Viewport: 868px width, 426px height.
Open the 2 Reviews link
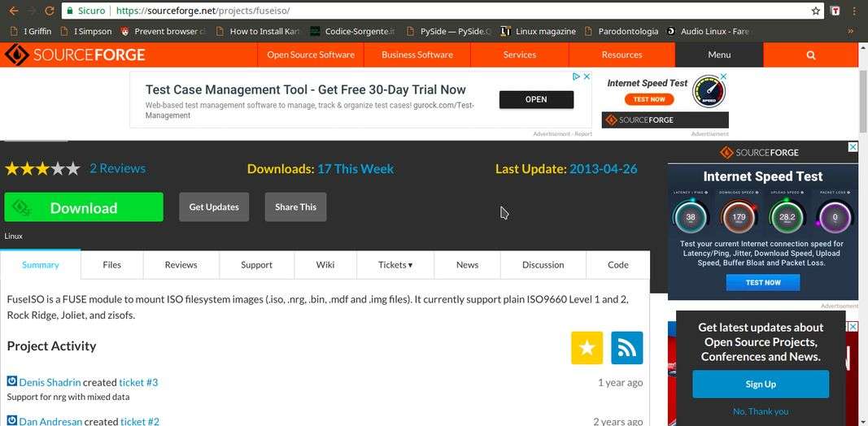[117, 168]
